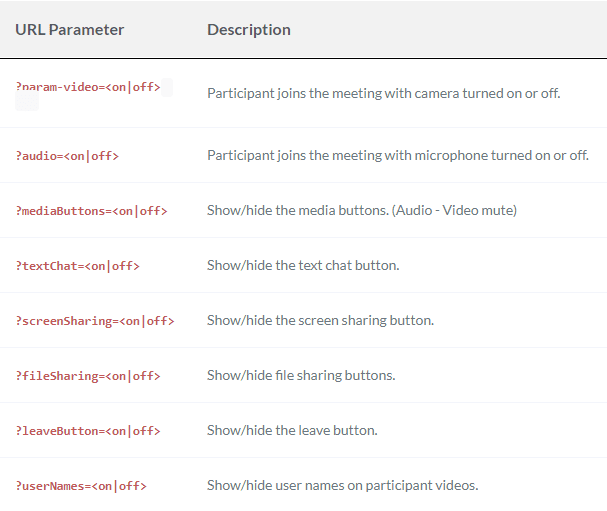Image resolution: width=607 pixels, height=511 pixels.
Task: Click the microphone turned on or off description
Action: click(x=398, y=155)
